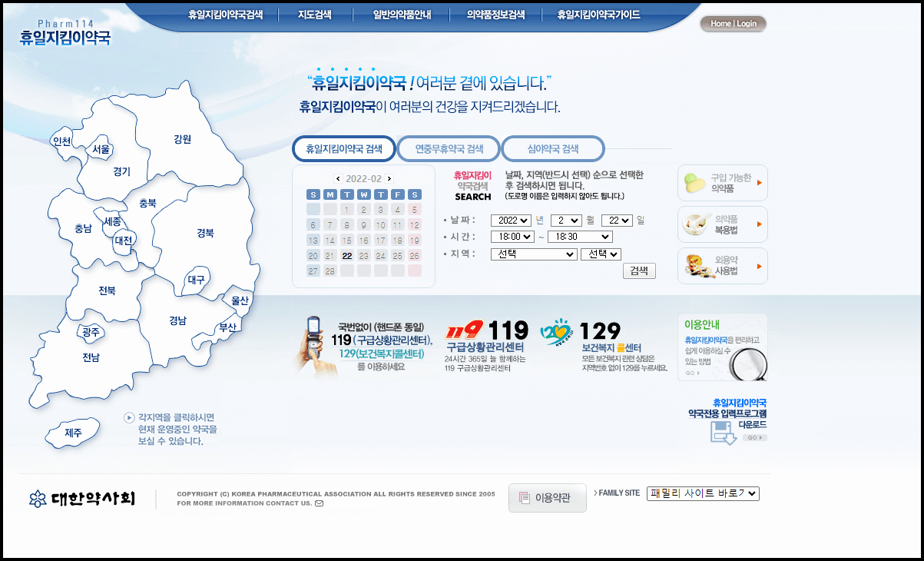Select 광주 on the map
924x561 pixels.
click(x=91, y=332)
